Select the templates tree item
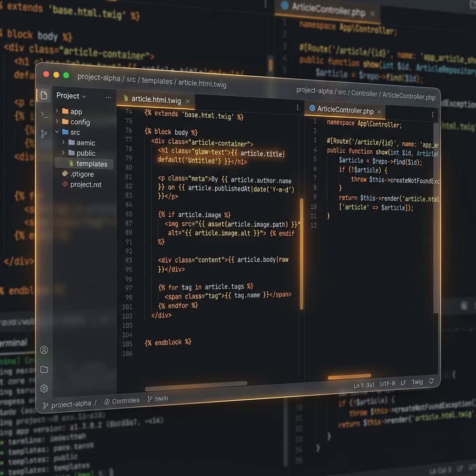The image size is (476, 476). click(84, 164)
